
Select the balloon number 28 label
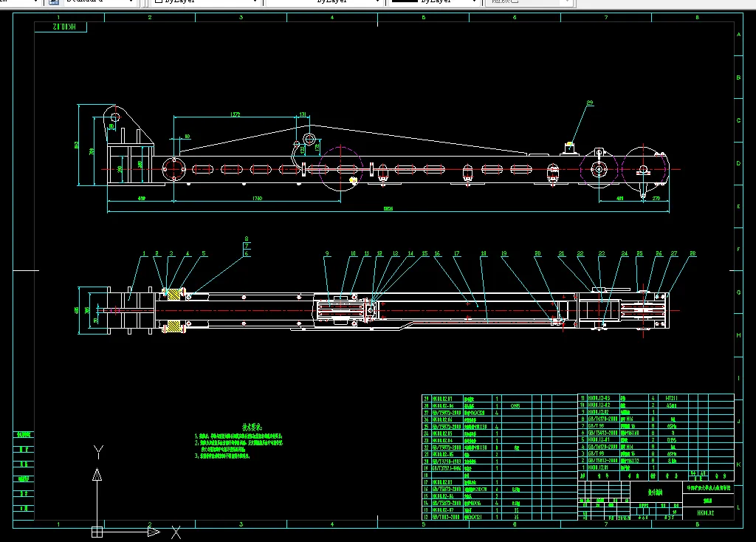[x=693, y=253]
